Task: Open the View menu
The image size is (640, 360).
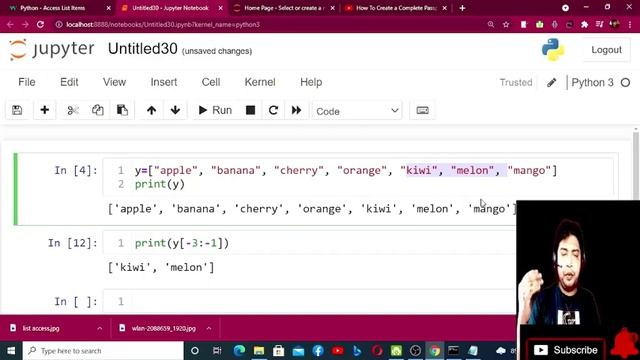Action: (x=114, y=82)
